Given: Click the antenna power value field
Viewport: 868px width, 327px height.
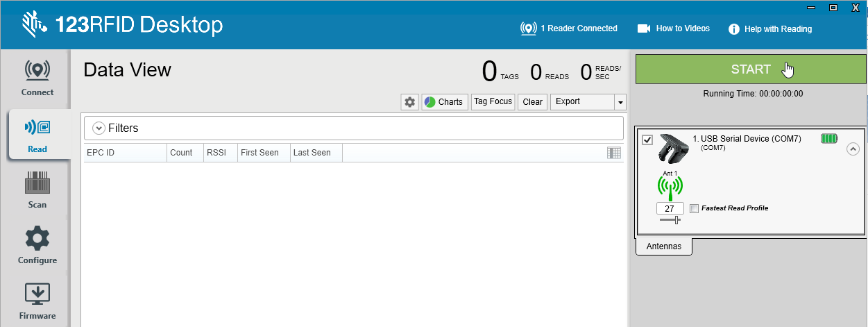Looking at the screenshot, I should pos(670,208).
